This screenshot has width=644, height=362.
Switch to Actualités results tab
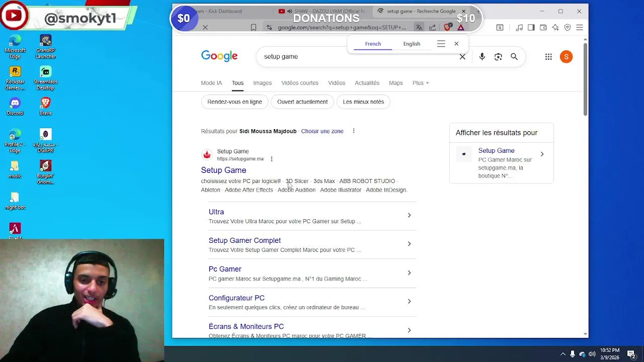tap(367, 83)
